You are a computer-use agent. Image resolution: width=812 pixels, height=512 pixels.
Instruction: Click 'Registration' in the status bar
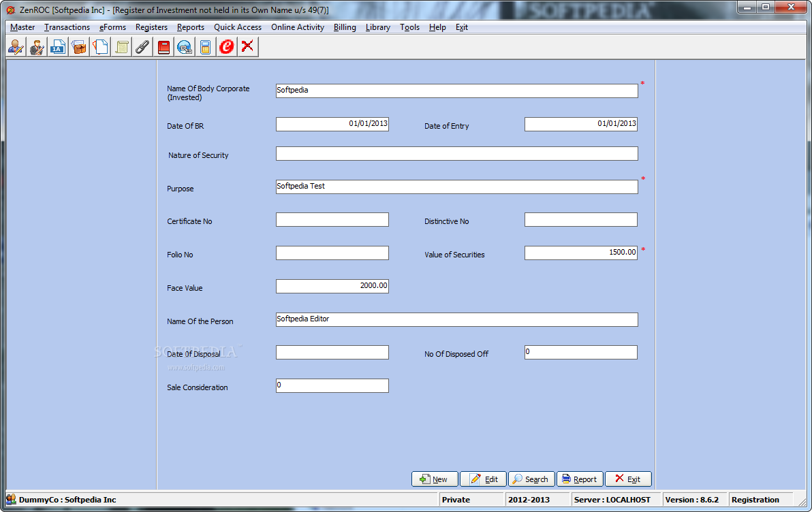point(755,500)
